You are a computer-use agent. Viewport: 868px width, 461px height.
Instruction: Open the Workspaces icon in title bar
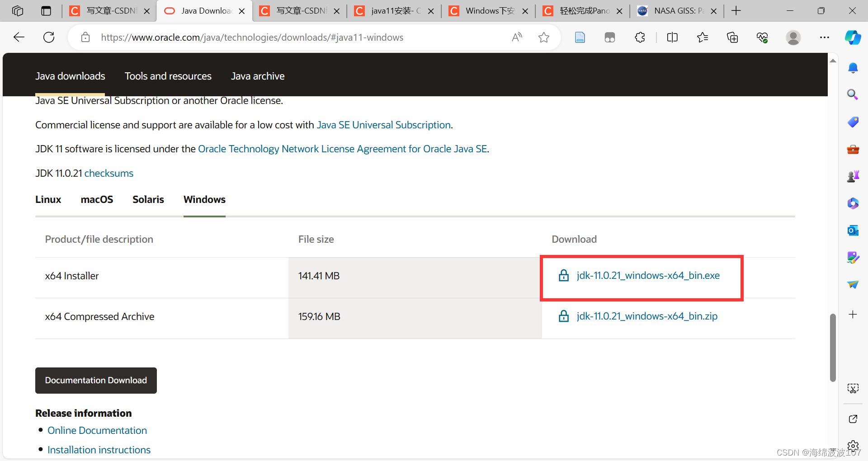click(x=18, y=11)
